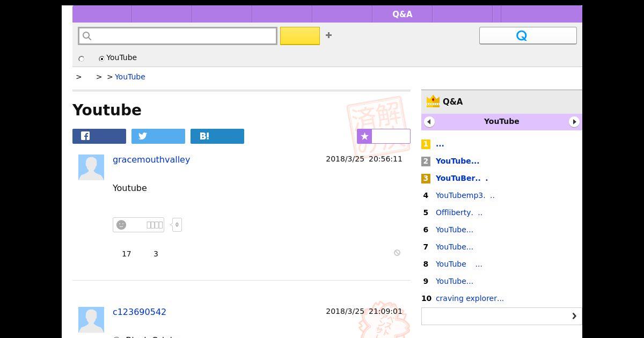Viewport: 644px width, 338px height.
Task: Expand ranking list with chevron button
Action: [501, 316]
